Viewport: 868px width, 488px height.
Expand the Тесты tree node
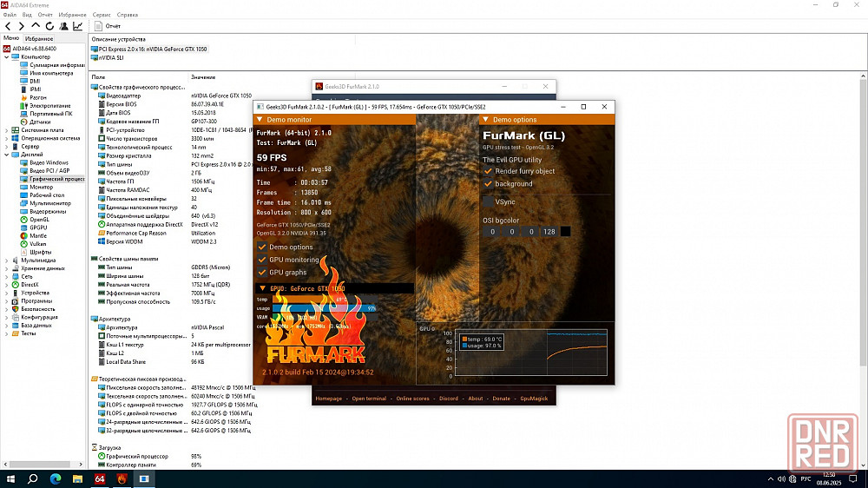coord(7,333)
